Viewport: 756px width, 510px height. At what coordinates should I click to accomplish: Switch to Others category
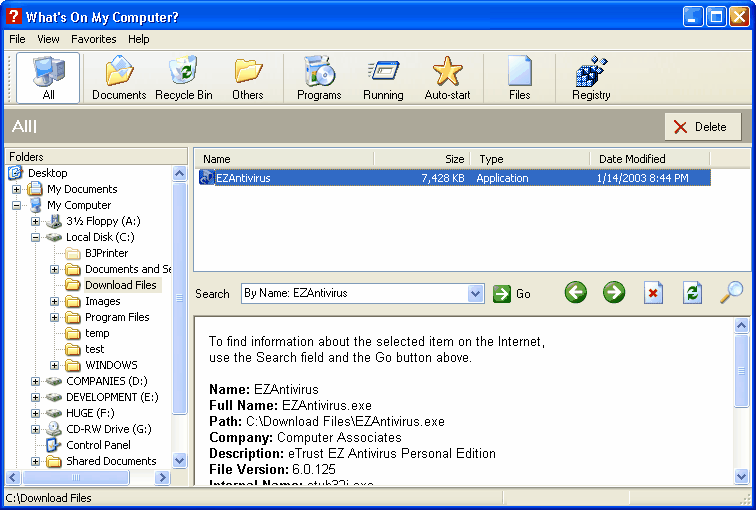click(x=248, y=78)
